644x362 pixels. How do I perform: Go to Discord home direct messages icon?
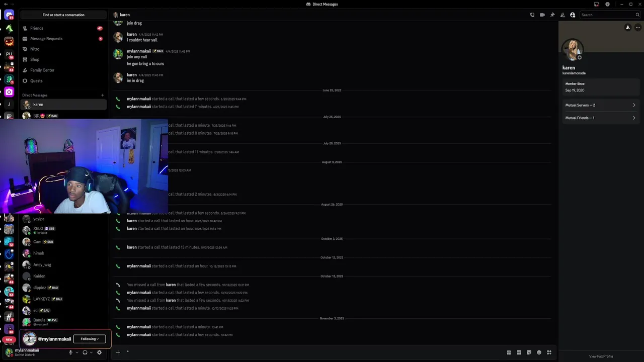coord(9,15)
